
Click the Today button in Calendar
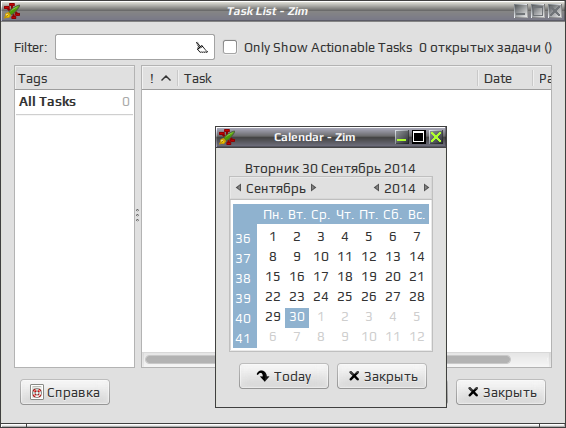(284, 376)
